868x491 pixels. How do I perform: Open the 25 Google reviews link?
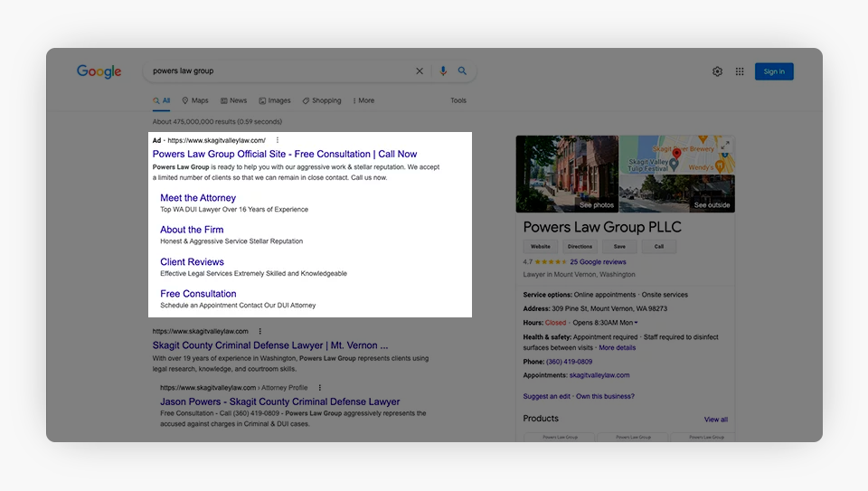pos(598,262)
